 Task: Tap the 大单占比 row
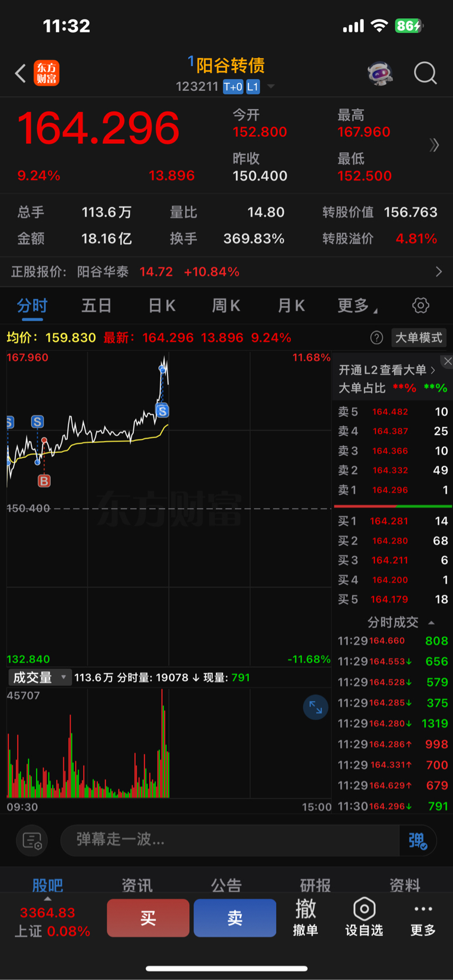tap(393, 388)
